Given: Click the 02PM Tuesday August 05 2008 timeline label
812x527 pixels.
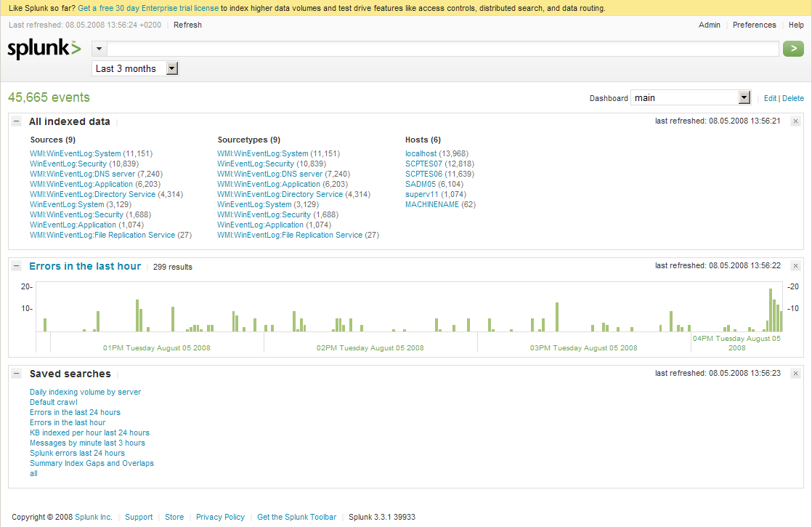Looking at the screenshot, I should [x=370, y=348].
